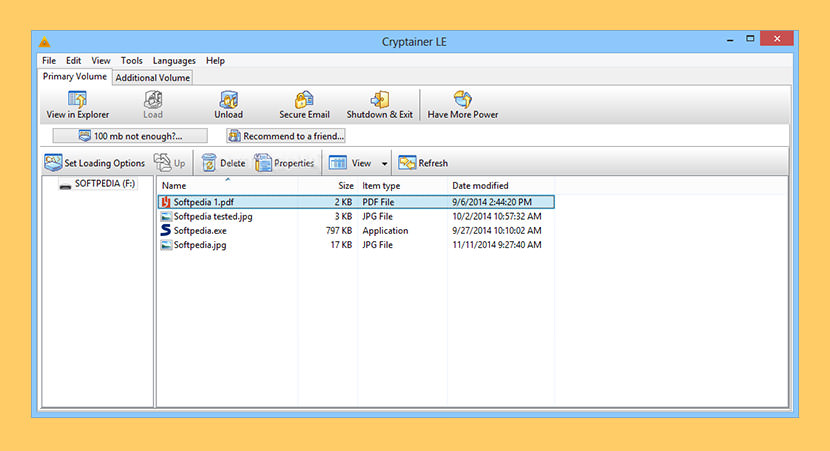Select SOFTPEDIA (F:) in the tree
830x451 pixels.
point(105,183)
